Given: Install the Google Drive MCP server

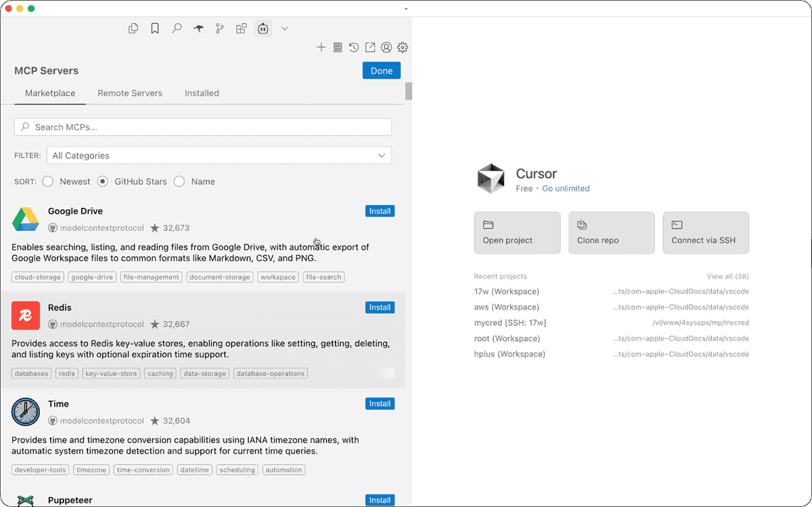Looking at the screenshot, I should pos(380,211).
